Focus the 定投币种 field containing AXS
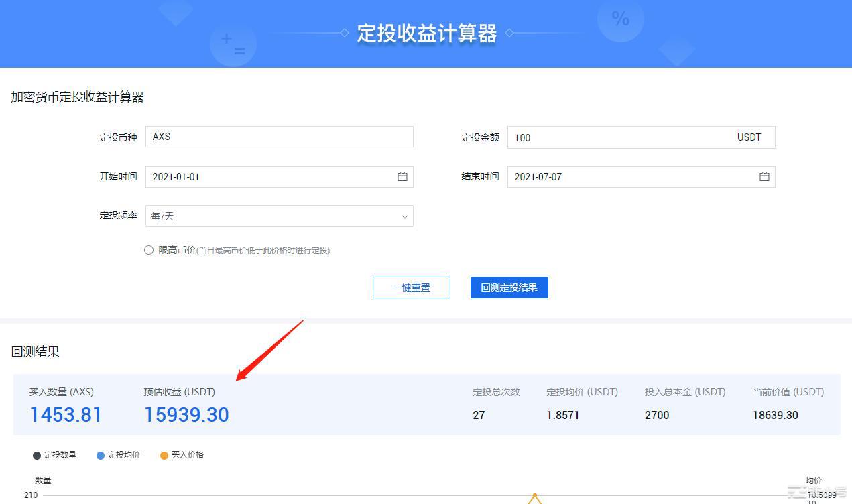This screenshot has height=504, width=852. [279, 137]
